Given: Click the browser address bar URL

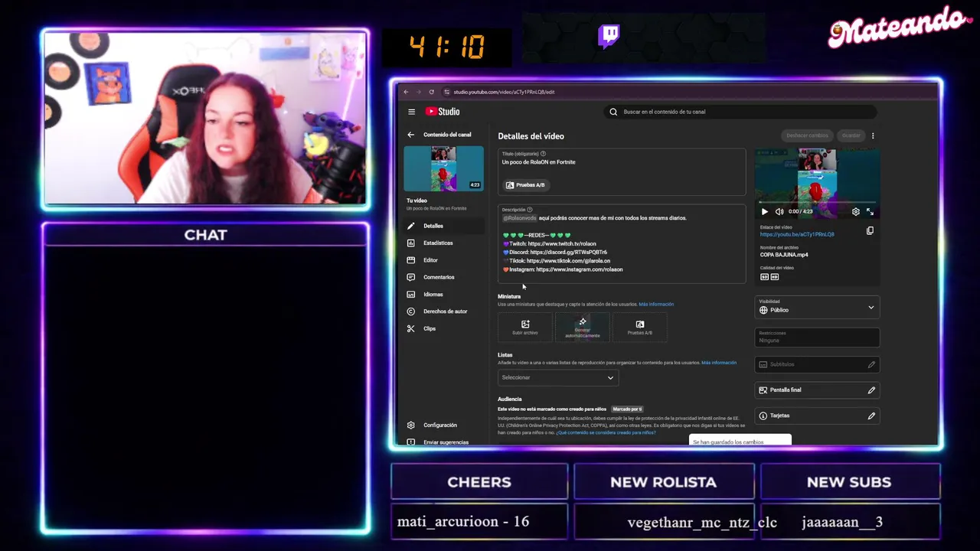Looking at the screenshot, I should [x=504, y=92].
